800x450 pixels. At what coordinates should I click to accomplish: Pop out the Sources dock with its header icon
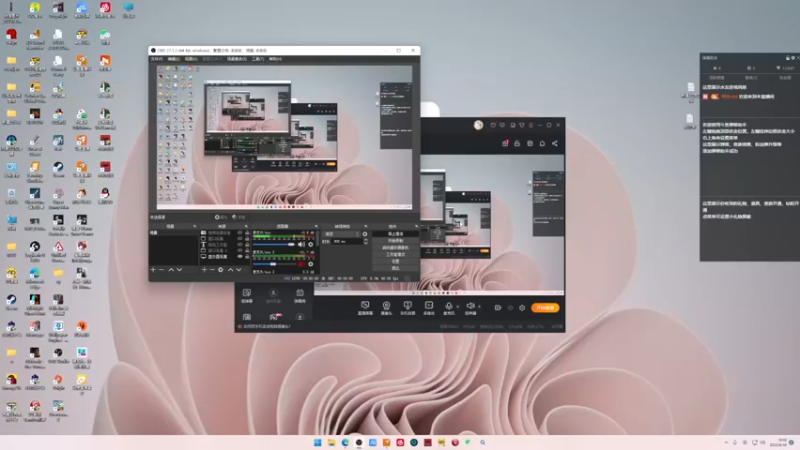(246, 226)
